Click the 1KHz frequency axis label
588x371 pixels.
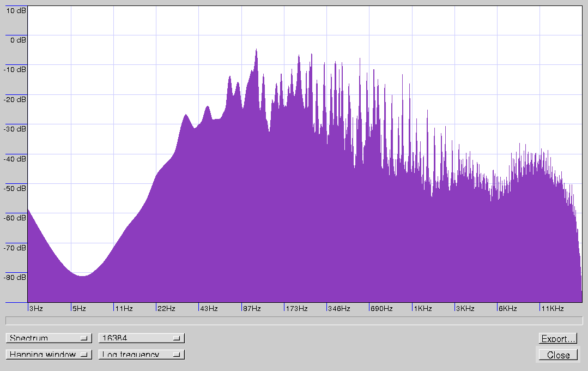click(x=423, y=309)
